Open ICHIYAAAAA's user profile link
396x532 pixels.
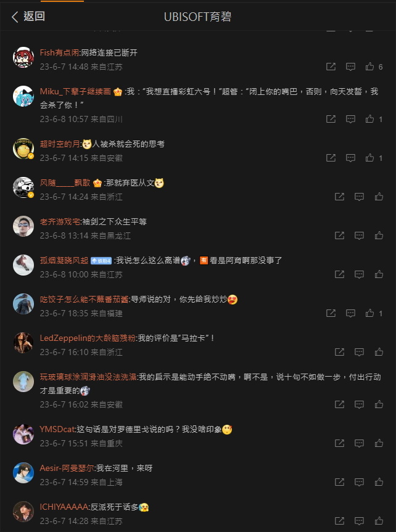point(64,507)
